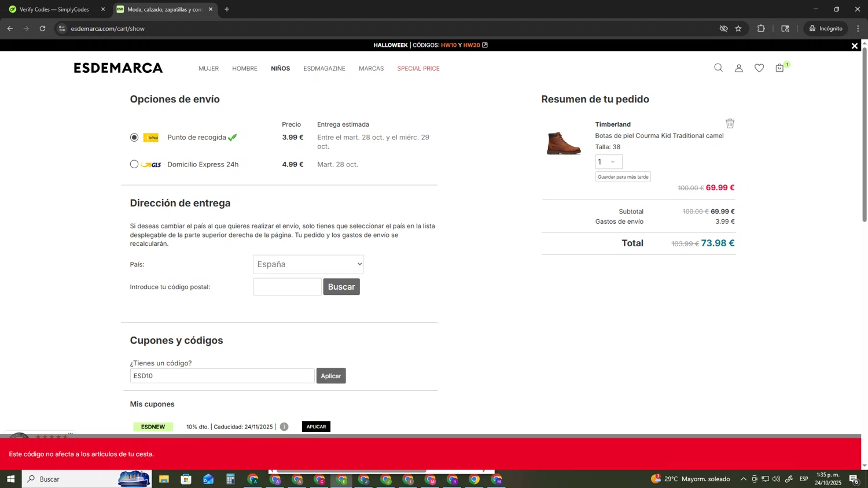The height and width of the screenshot is (488, 868).
Task: Click the total price 73.98 €
Action: pos(718,243)
